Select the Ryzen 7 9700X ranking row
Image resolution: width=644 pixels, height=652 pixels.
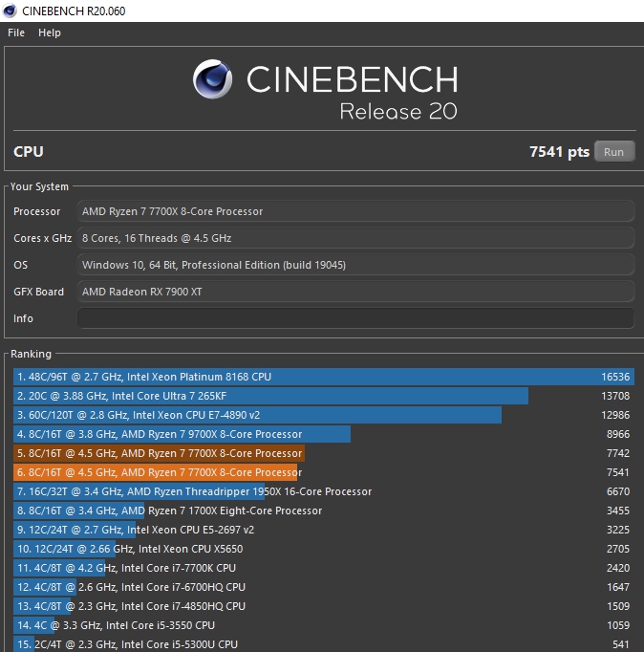point(324,434)
